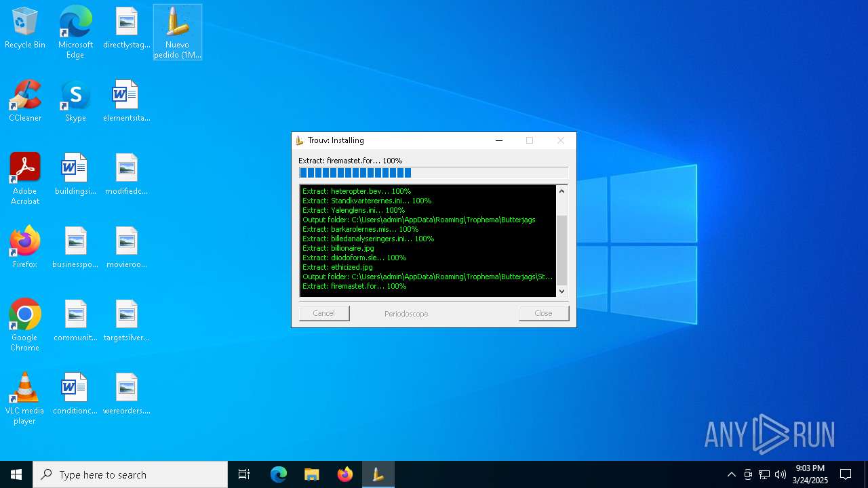Select the communit image file icon
This screenshot has width=868, height=488.
click(75, 321)
